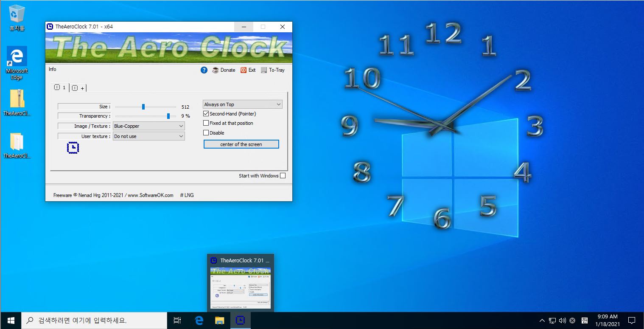Open the User texture dropdown
644x329 pixels.
pyautogui.click(x=149, y=136)
